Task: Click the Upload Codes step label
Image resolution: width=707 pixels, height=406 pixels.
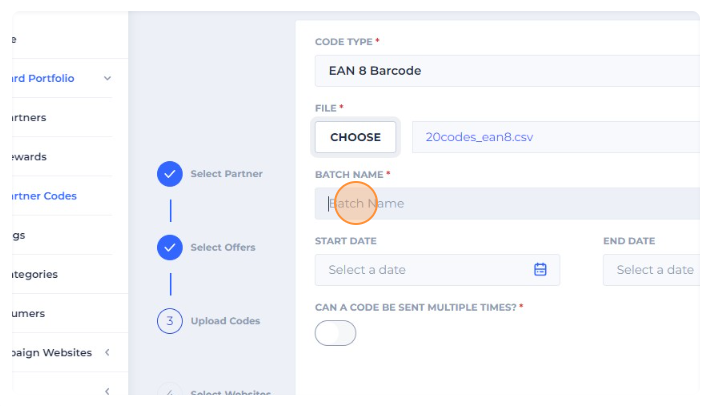Action: click(225, 321)
